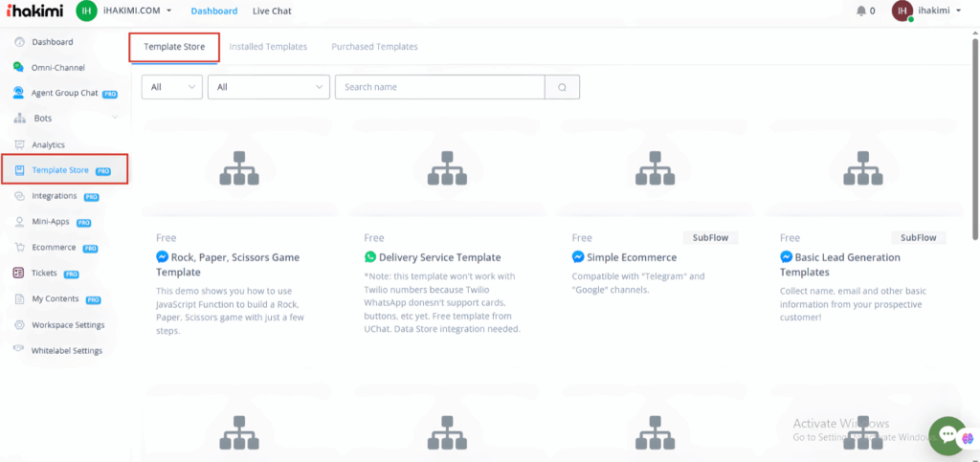
Task: Click the Rock, Paper, Scissors template thumbnail
Action: tap(235, 168)
